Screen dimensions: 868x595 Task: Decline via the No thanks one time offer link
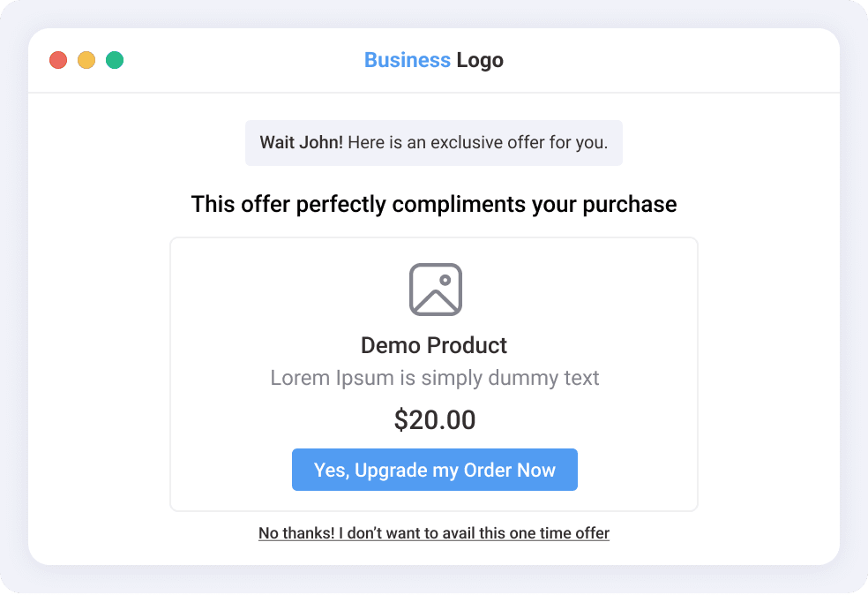tap(434, 533)
